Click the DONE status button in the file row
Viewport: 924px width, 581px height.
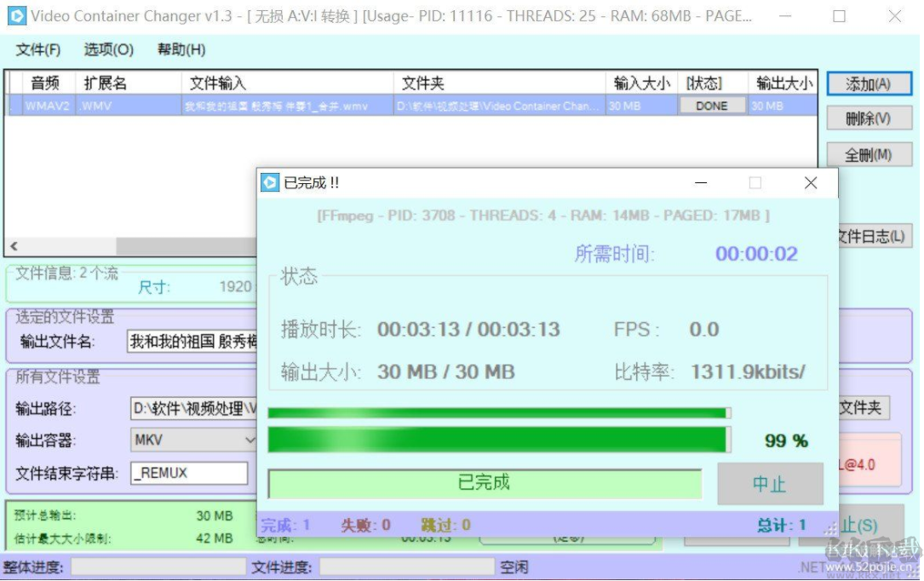click(711, 106)
